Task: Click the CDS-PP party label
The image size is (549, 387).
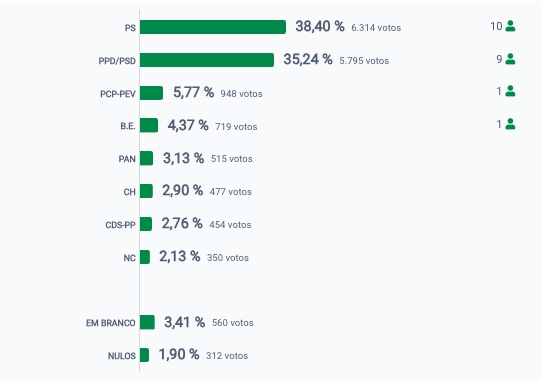Action: [120, 225]
